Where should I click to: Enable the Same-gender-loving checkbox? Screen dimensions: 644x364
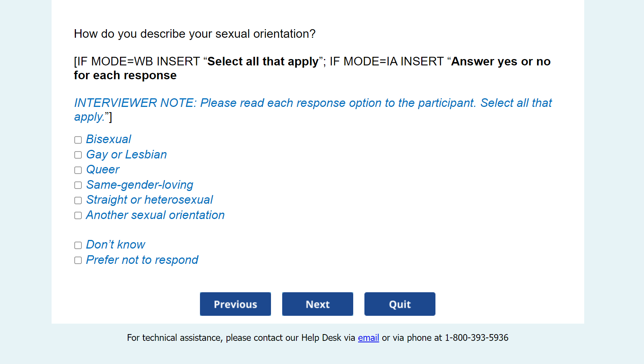pos(78,185)
